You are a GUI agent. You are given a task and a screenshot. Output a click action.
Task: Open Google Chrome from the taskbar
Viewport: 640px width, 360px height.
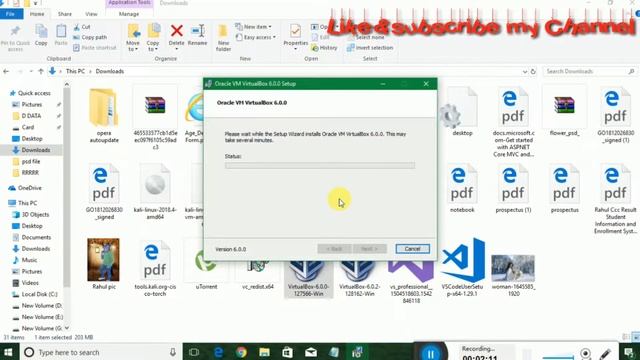pos(241,352)
